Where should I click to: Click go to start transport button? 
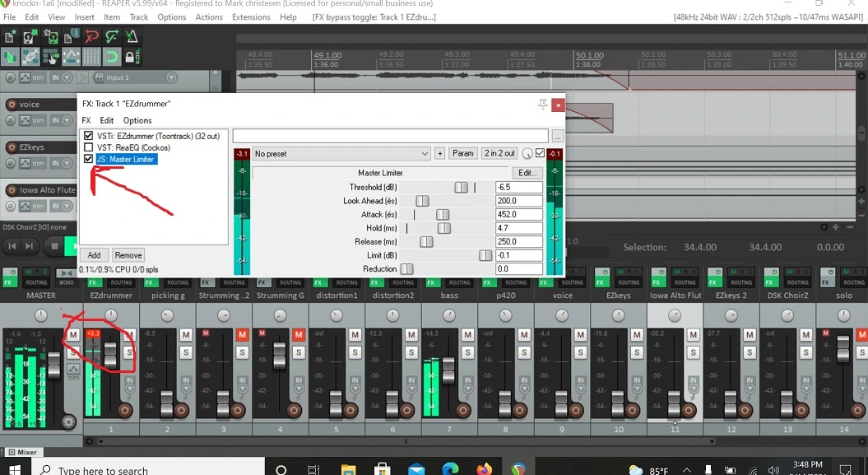coord(12,246)
